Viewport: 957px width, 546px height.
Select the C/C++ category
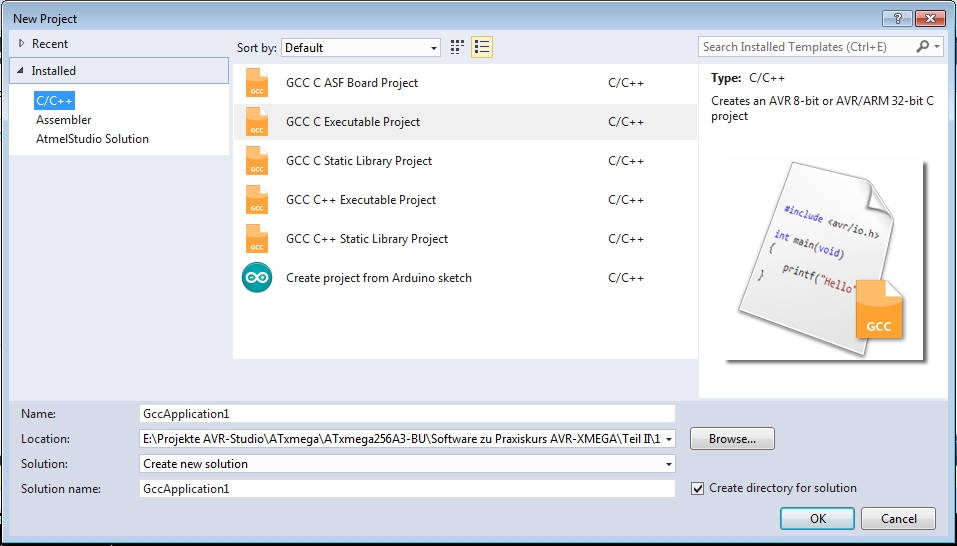coord(54,101)
